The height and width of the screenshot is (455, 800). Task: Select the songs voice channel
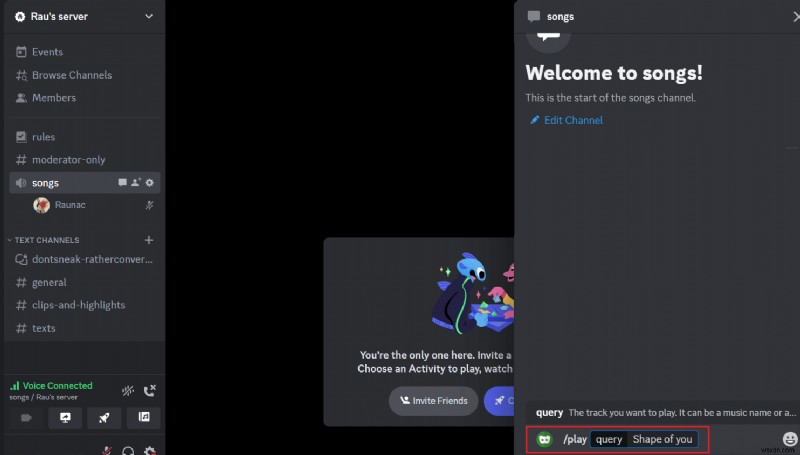click(x=85, y=183)
